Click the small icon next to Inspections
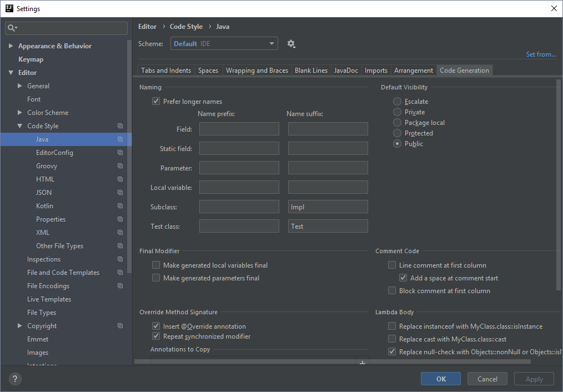The height and width of the screenshot is (392, 563). (x=120, y=259)
